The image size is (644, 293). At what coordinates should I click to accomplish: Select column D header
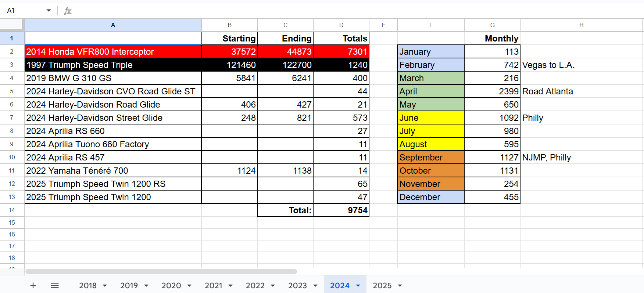point(341,25)
